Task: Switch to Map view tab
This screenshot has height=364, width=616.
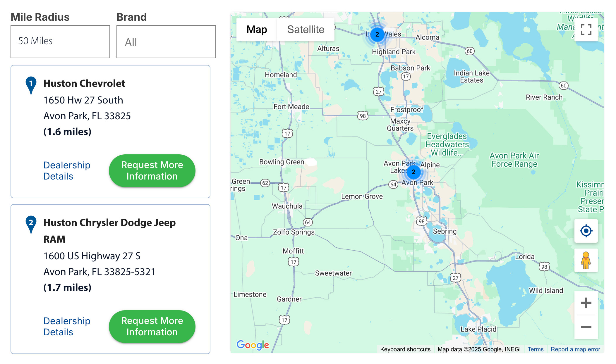Action: tap(255, 30)
